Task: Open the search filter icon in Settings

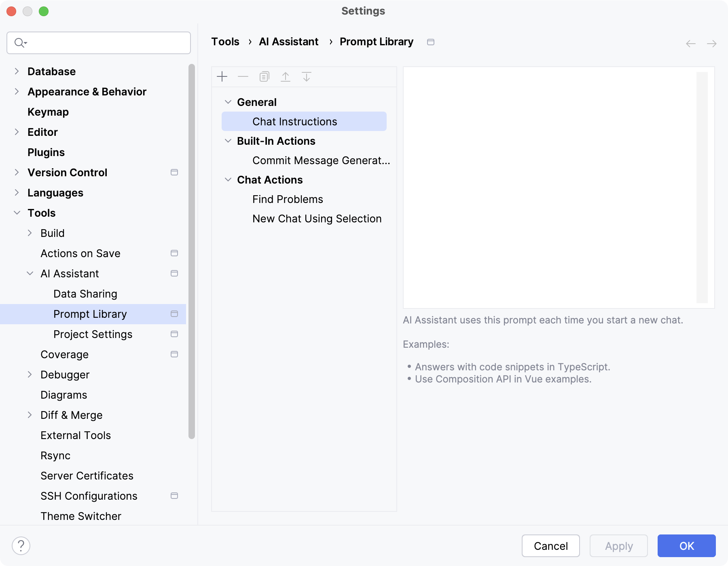Action: point(21,42)
